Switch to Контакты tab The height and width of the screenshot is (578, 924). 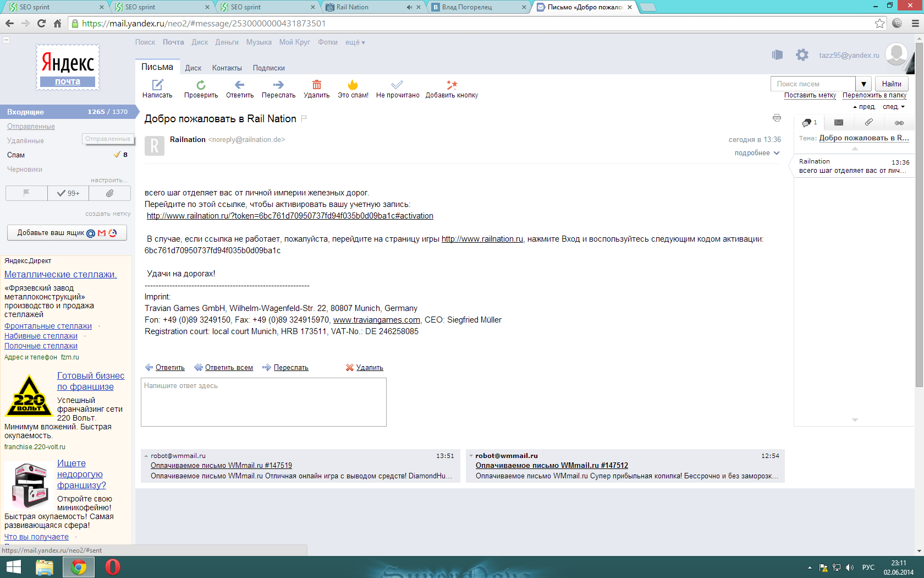(227, 68)
